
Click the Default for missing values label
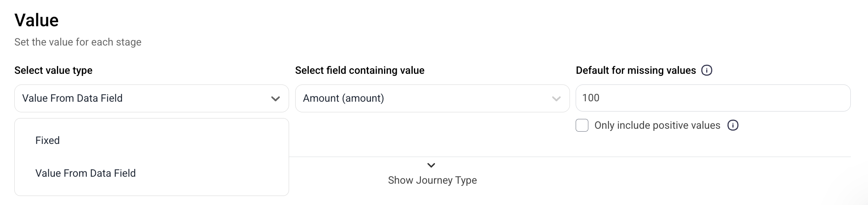point(636,71)
